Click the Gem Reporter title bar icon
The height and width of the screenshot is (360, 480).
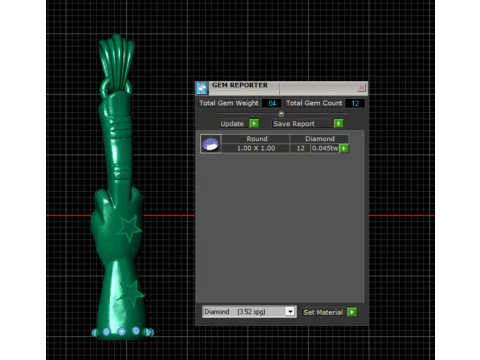(202, 88)
